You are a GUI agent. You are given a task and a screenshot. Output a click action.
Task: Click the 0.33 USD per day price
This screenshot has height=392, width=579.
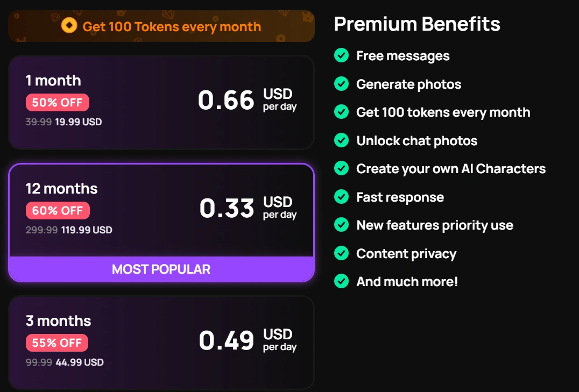[x=248, y=208]
